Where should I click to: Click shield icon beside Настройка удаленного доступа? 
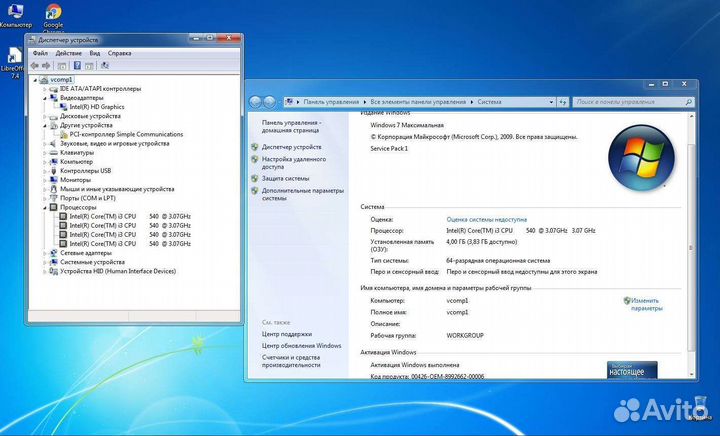(254, 159)
